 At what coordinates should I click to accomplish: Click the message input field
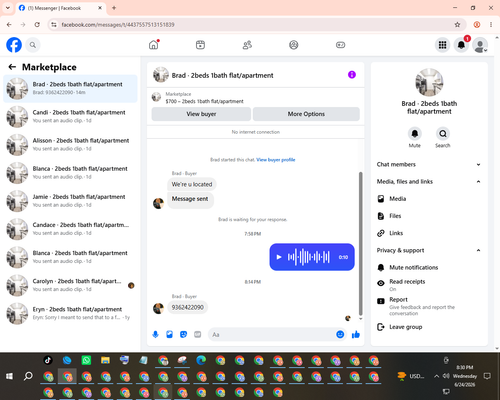point(272,334)
